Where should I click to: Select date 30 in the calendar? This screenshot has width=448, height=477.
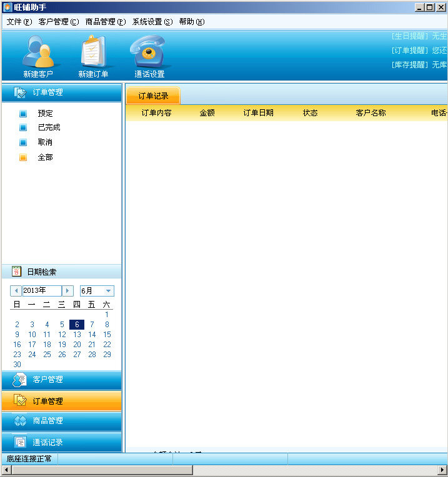tap(17, 365)
